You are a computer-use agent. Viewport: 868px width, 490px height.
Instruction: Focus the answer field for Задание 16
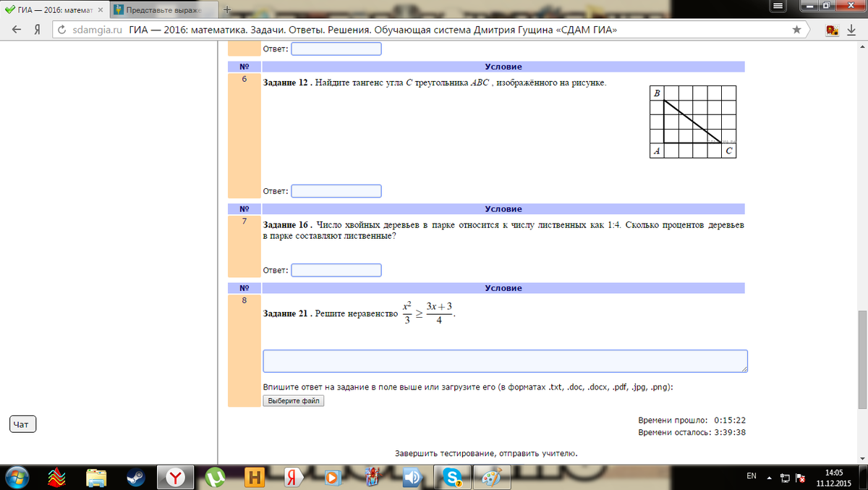[x=336, y=270]
